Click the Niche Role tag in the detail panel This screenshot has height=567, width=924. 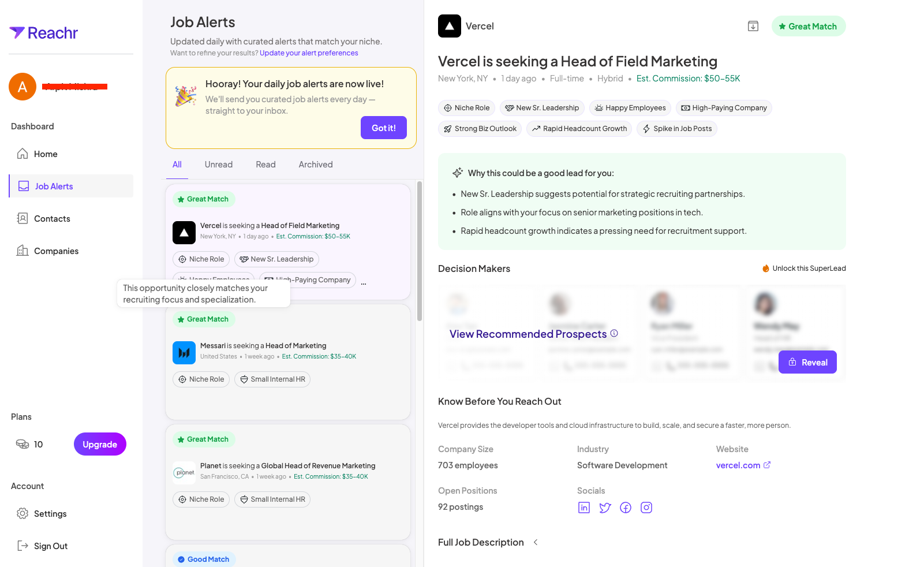click(466, 108)
